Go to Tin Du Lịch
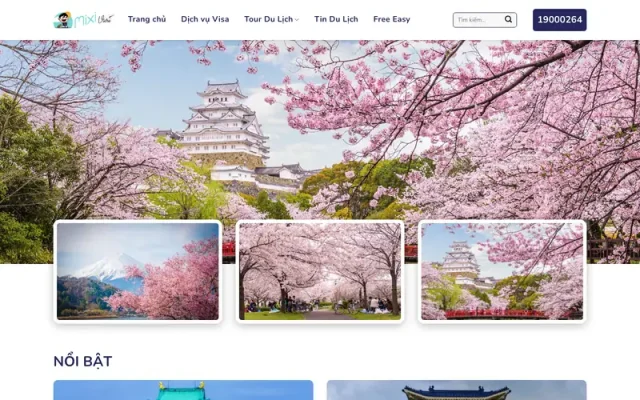This screenshot has width=640, height=400. [x=336, y=19]
